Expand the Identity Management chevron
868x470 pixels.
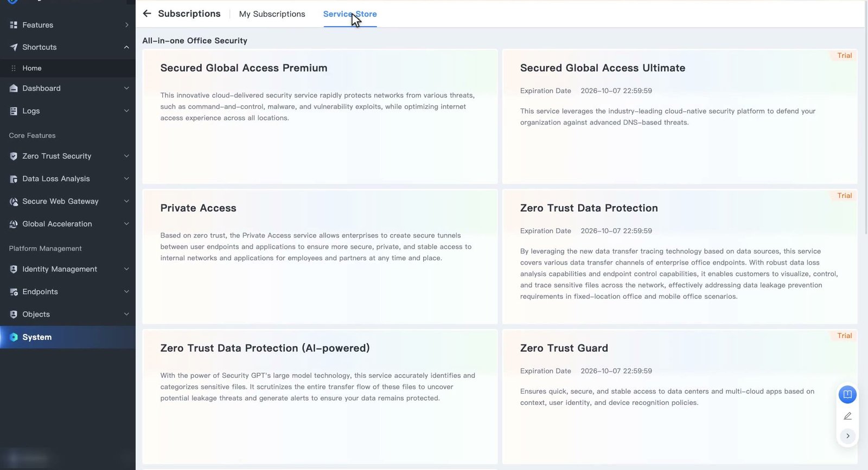(126, 269)
